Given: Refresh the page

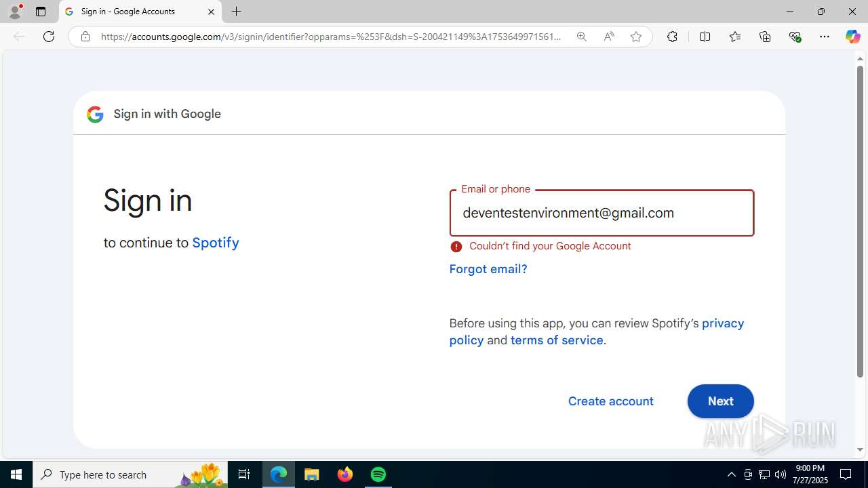Looking at the screenshot, I should click(x=49, y=37).
